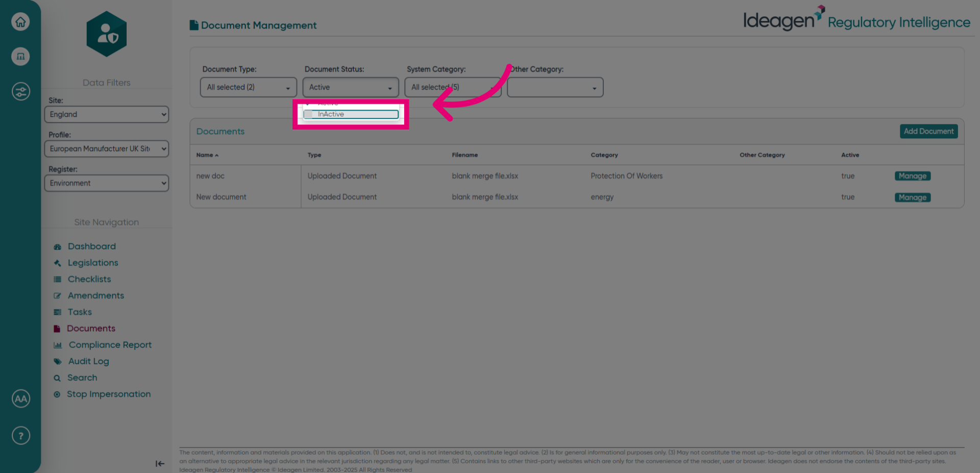Open the Search link in navigation
Viewport: 980px width, 473px height.
[82, 378]
